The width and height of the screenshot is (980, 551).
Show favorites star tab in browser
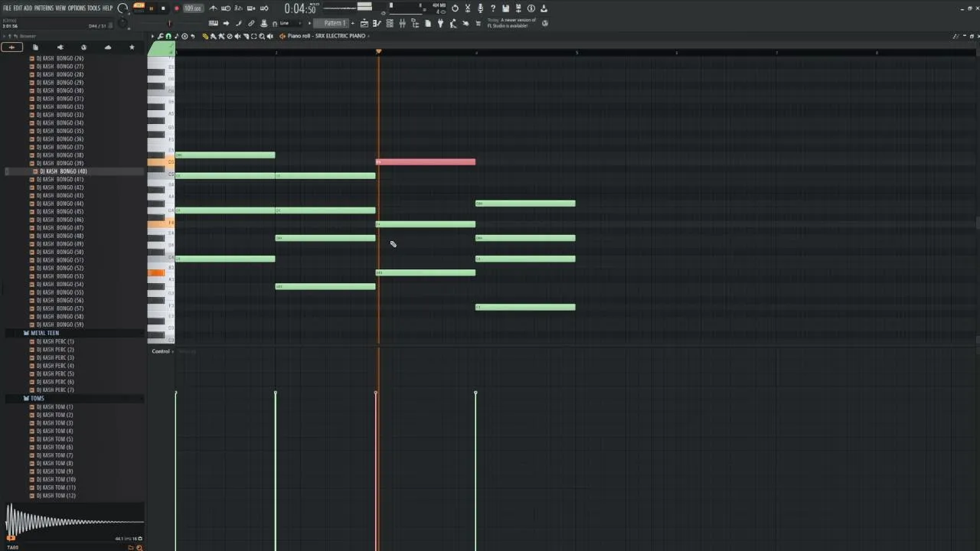[x=132, y=47]
